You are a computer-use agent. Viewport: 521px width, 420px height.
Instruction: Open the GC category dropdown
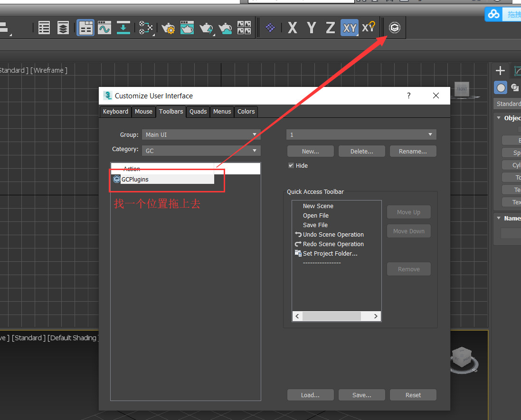tap(201, 150)
